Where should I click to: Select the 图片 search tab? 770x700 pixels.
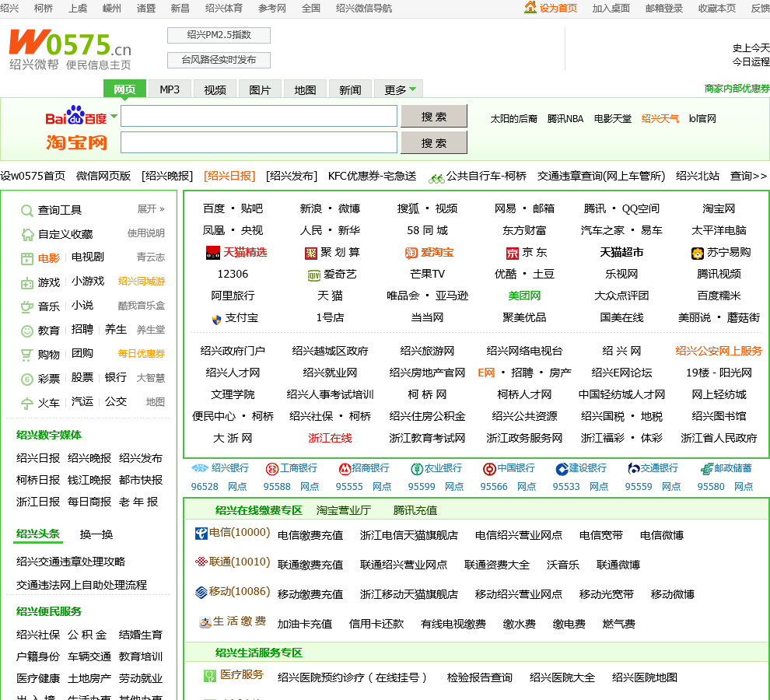click(x=260, y=89)
